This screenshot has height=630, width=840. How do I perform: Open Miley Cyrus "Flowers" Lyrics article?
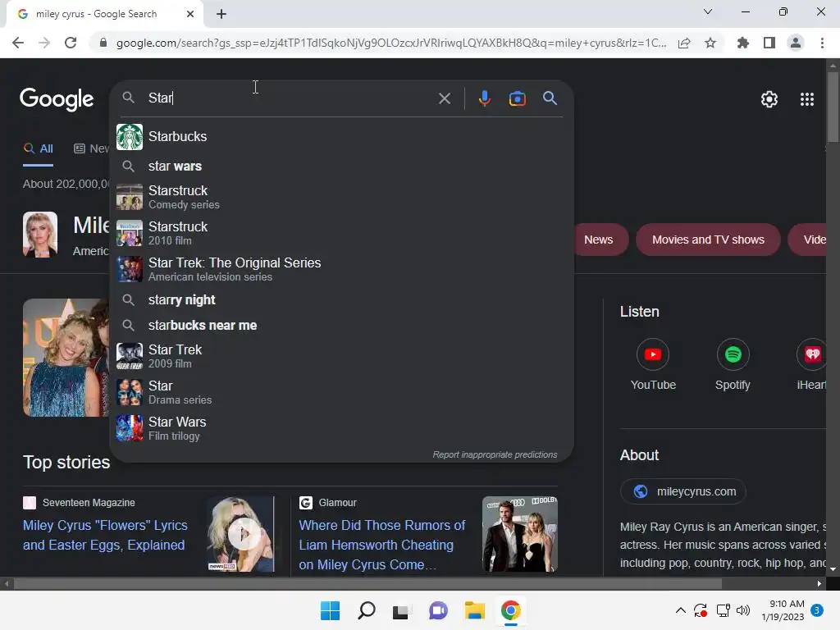point(105,535)
